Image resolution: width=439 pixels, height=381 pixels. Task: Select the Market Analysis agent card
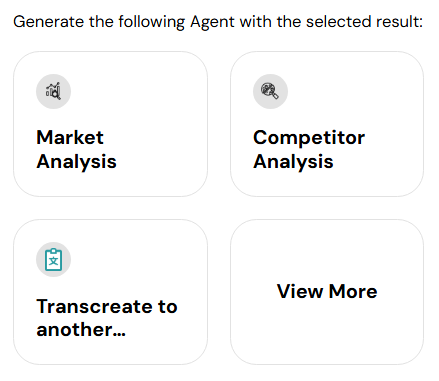(110, 124)
